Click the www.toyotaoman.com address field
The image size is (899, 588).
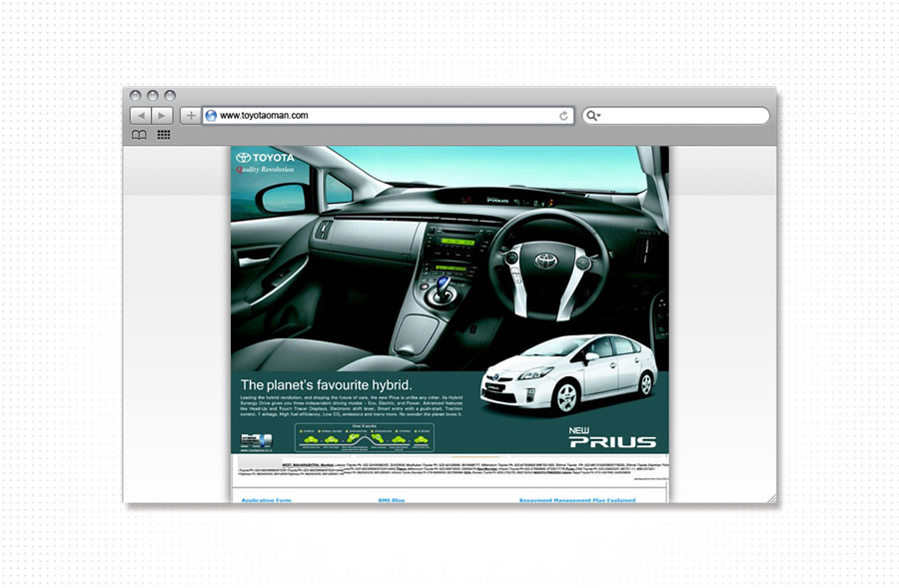point(389,116)
